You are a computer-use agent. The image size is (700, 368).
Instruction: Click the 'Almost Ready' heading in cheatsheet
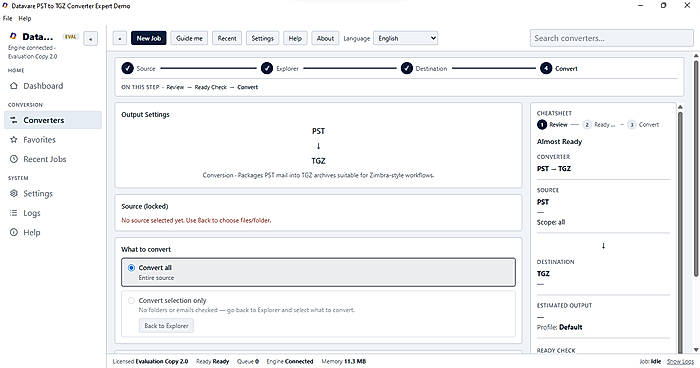point(559,142)
